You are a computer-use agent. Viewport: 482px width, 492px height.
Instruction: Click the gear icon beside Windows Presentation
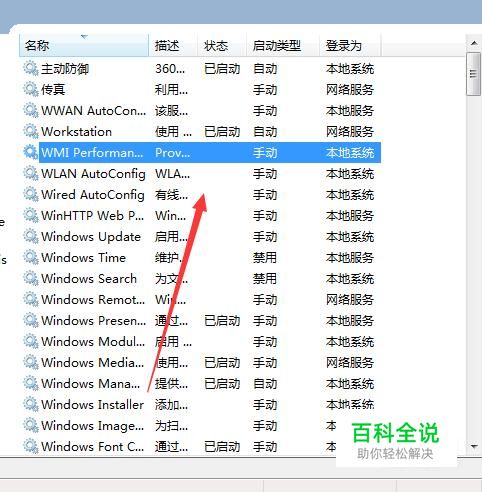31,321
